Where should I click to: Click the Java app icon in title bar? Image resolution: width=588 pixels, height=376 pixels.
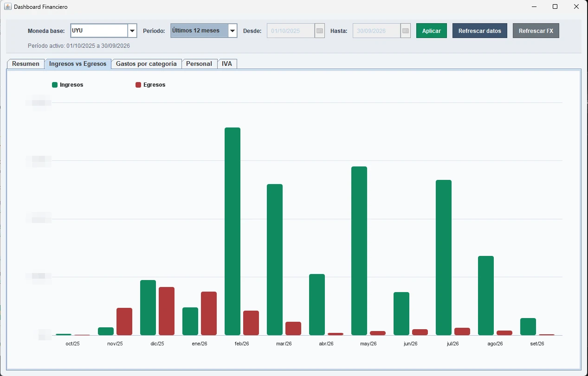(x=8, y=7)
